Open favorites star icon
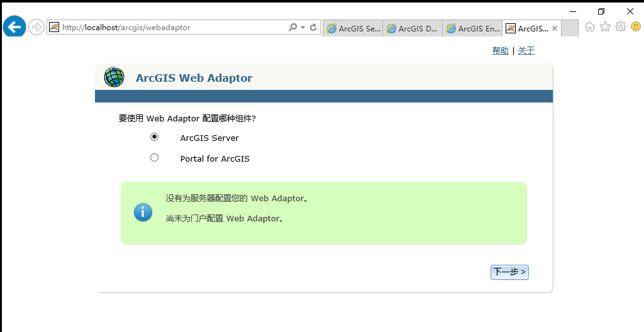The height and width of the screenshot is (332, 644). click(x=605, y=26)
